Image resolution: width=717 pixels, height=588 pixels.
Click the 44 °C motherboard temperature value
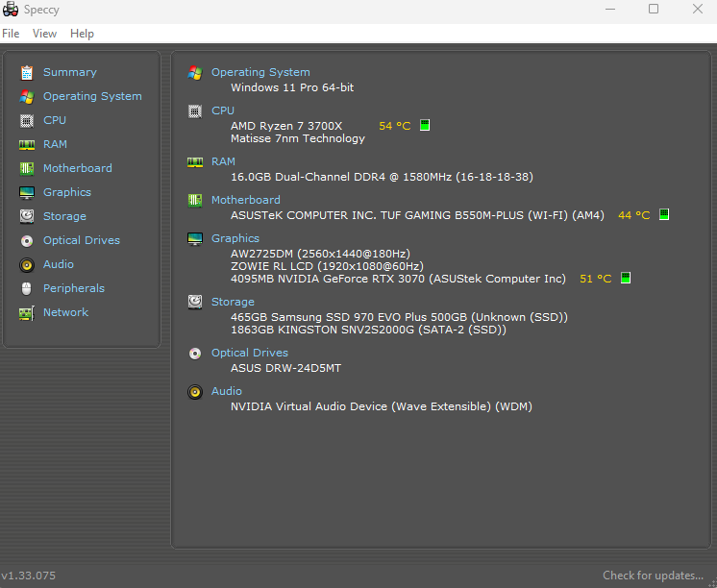click(633, 215)
